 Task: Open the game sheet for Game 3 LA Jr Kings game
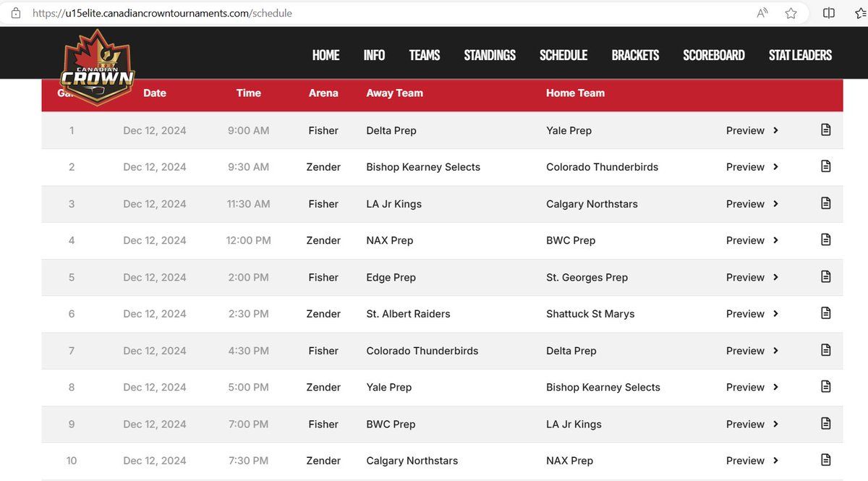[825, 203]
